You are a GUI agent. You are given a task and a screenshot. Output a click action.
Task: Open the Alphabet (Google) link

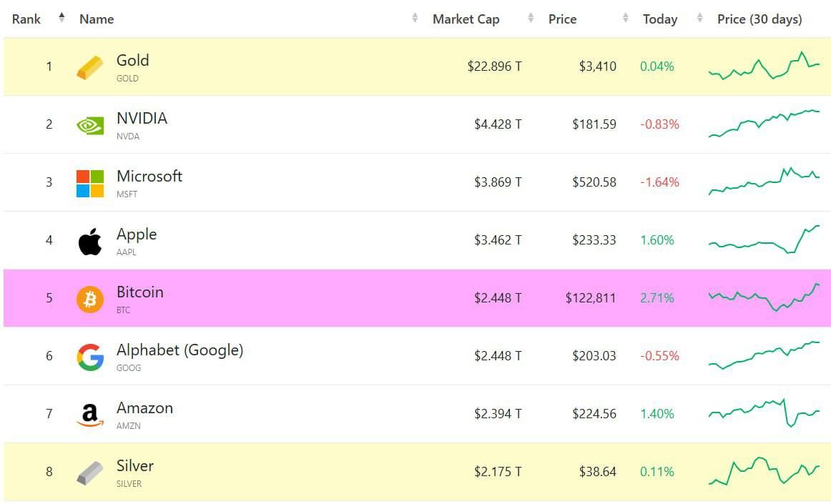(x=180, y=350)
